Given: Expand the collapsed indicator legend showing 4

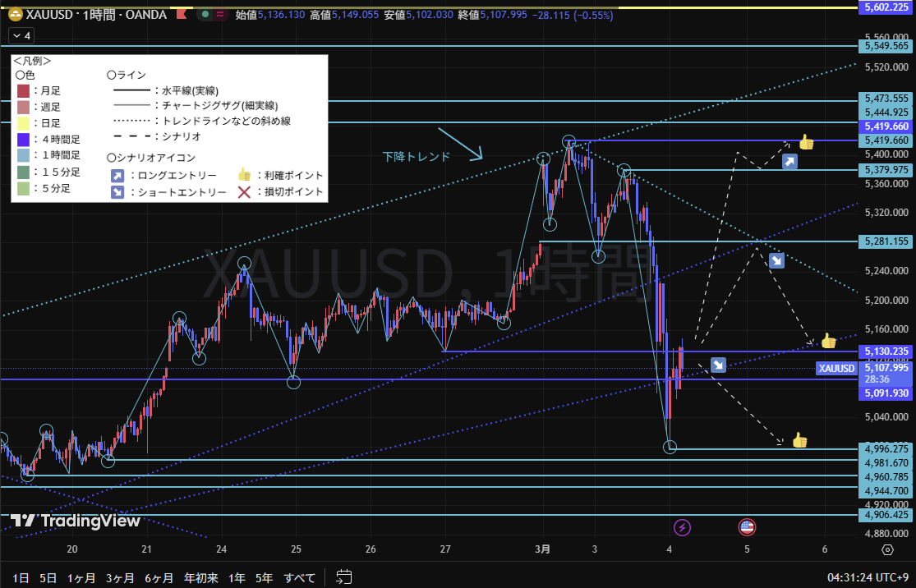Looking at the screenshot, I should click(x=21, y=36).
